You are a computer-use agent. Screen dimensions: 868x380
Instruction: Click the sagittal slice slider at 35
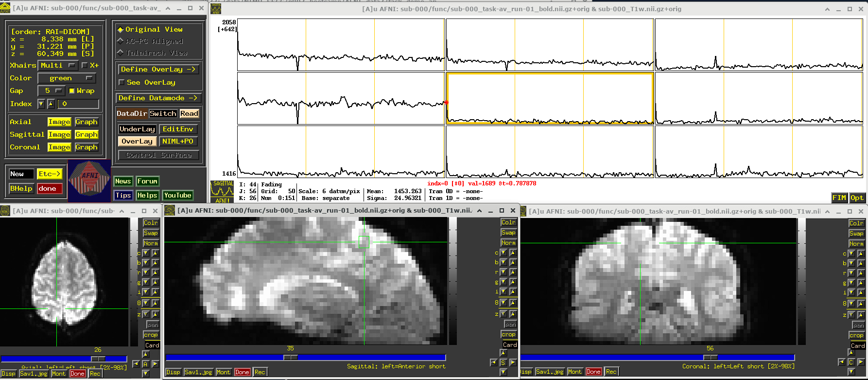291,357
